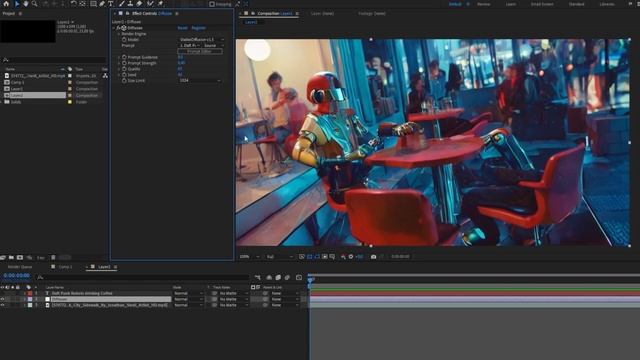Select the Selection arrow tool
The width and height of the screenshot is (640, 360).
[17, 4]
